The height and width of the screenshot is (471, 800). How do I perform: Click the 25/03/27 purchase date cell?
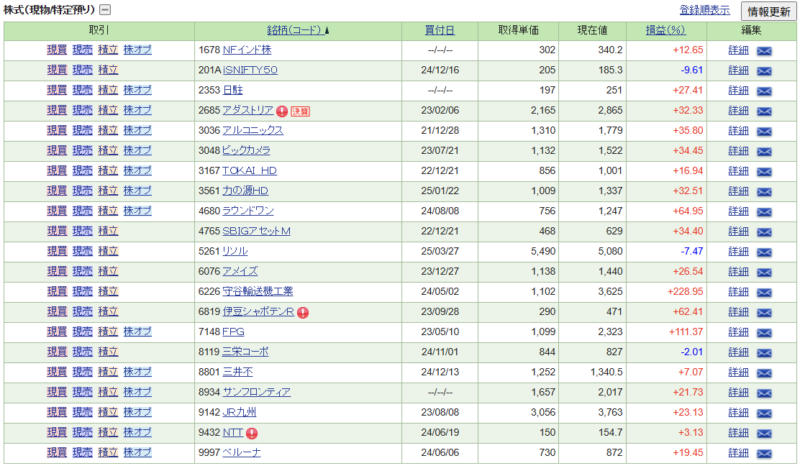[440, 251]
